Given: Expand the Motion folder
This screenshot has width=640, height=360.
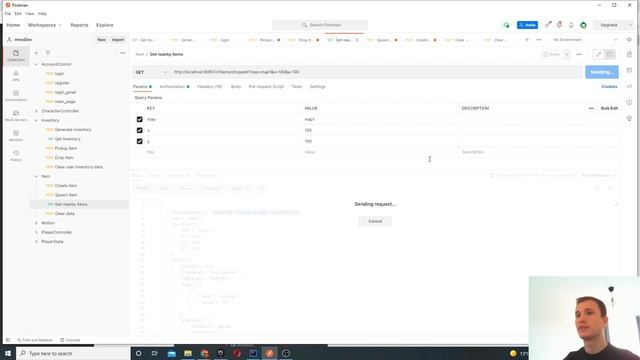Looking at the screenshot, I should click(x=36, y=223).
